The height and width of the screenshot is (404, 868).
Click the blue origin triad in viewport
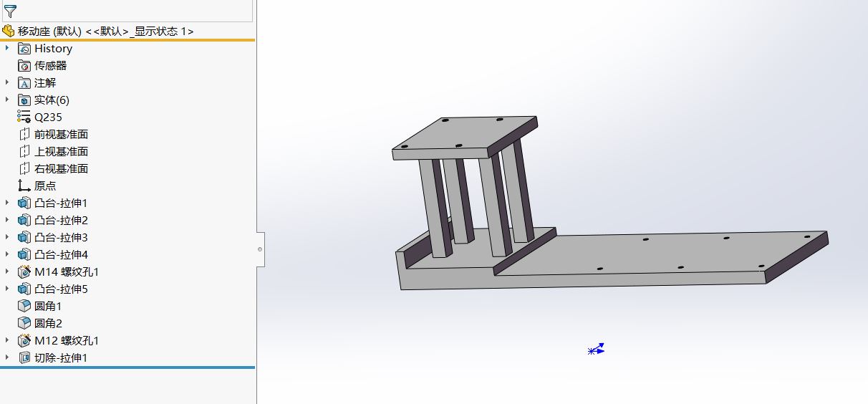[x=596, y=350]
